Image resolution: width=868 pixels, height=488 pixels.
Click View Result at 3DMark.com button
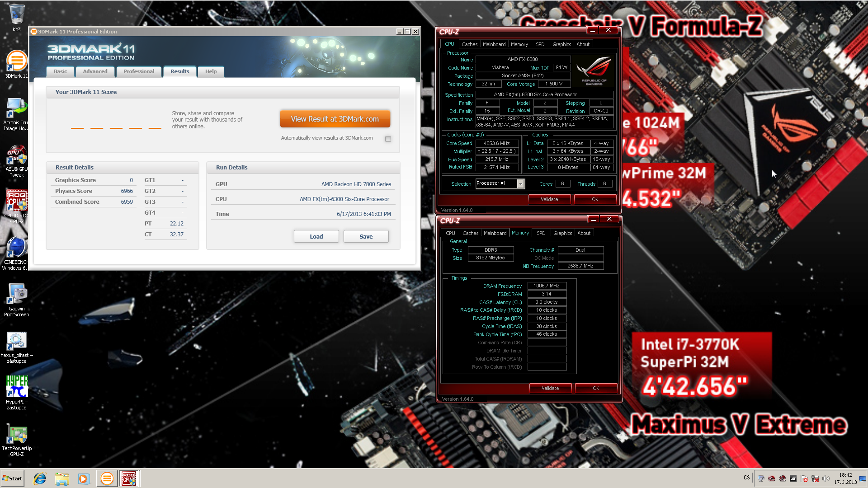coord(335,119)
